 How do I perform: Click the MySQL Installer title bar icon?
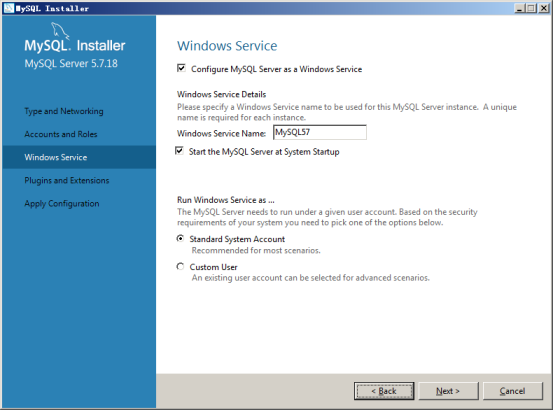[x=9, y=8]
